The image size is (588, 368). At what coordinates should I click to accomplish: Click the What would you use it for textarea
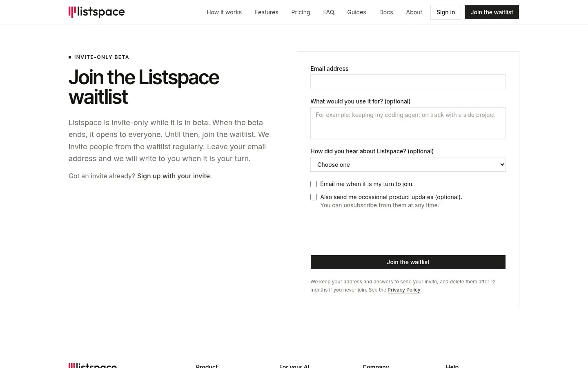coord(408,123)
